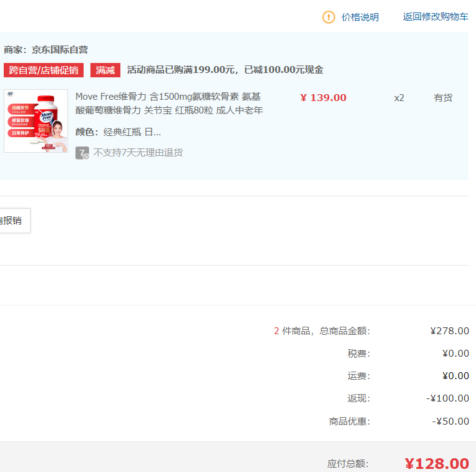
Task: Click the 不支持7天无理由退货 text
Action: (138, 153)
